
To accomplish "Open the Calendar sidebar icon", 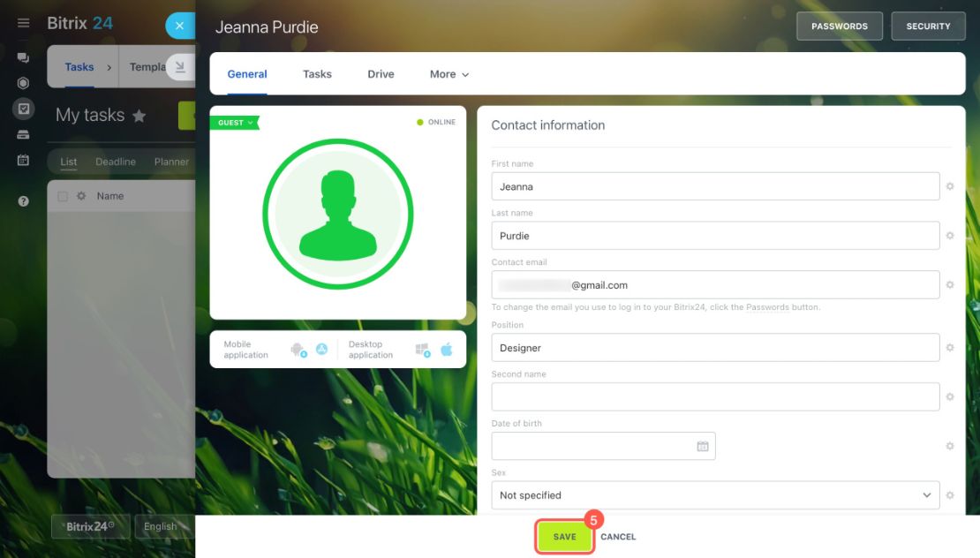I will tap(23, 160).
